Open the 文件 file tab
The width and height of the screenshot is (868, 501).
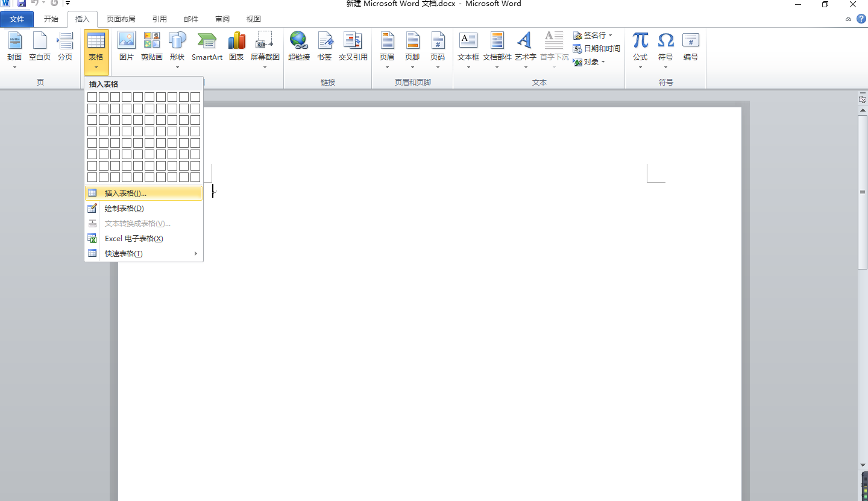[17, 19]
